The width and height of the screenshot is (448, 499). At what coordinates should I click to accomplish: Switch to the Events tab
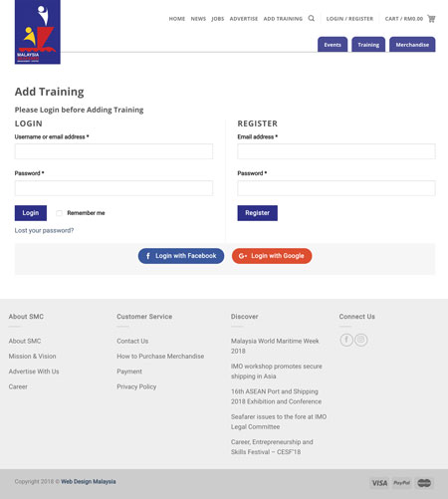[x=333, y=45]
